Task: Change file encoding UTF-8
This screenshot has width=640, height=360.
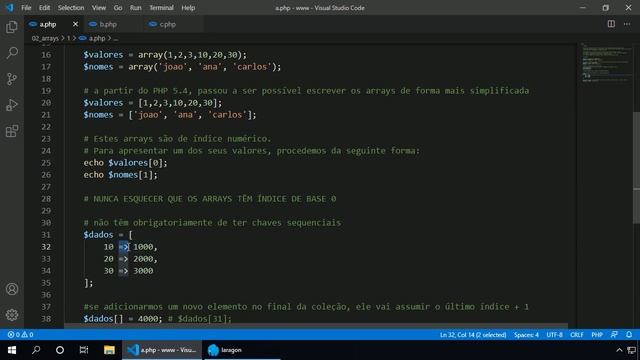Action: pos(554,335)
